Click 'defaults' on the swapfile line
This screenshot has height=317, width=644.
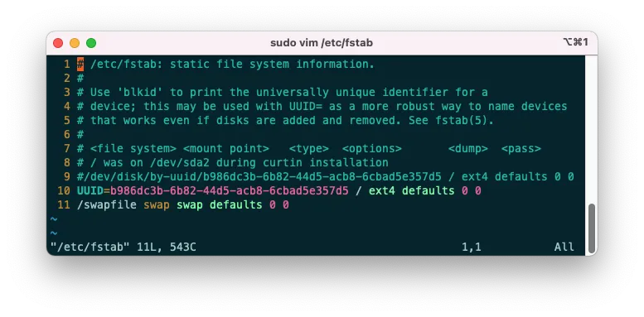click(235, 205)
